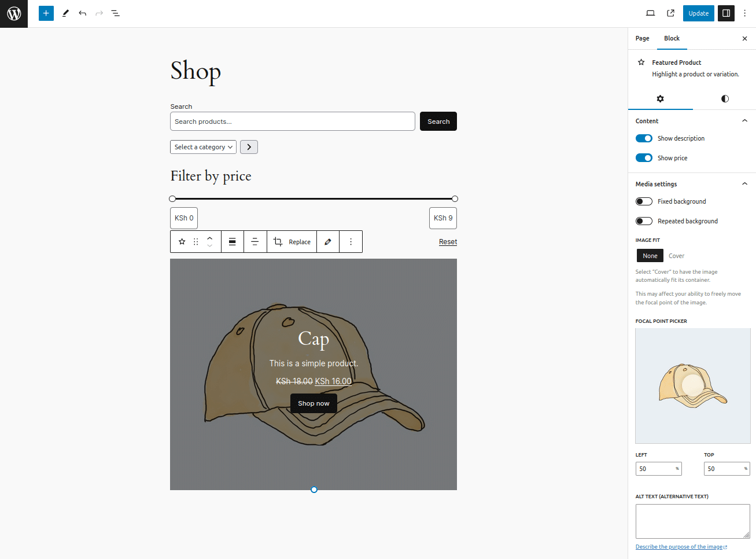
Task: Click the pencil Tools icon in the header
Action: click(x=65, y=13)
